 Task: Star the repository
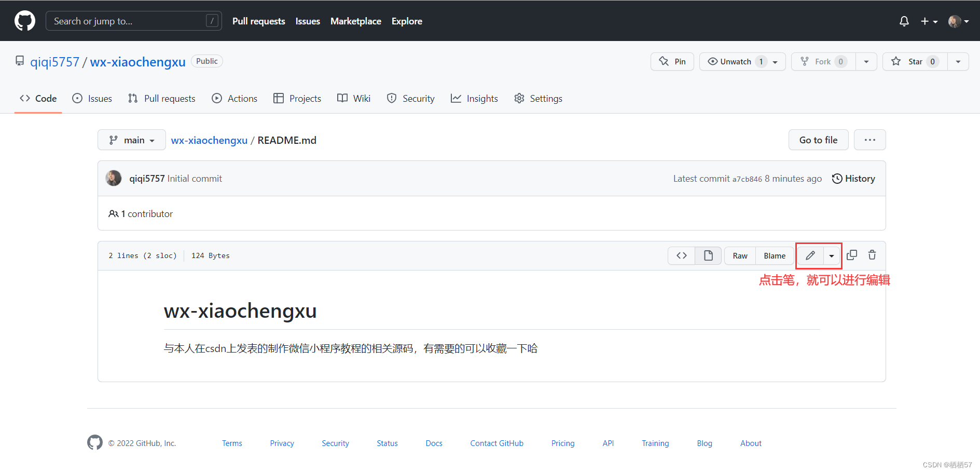pyautogui.click(x=915, y=61)
